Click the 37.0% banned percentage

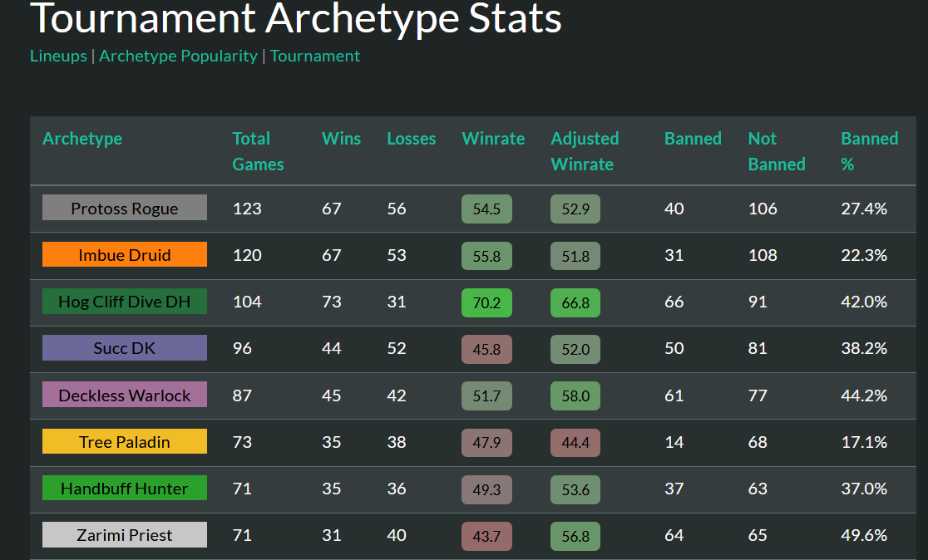[864, 489]
